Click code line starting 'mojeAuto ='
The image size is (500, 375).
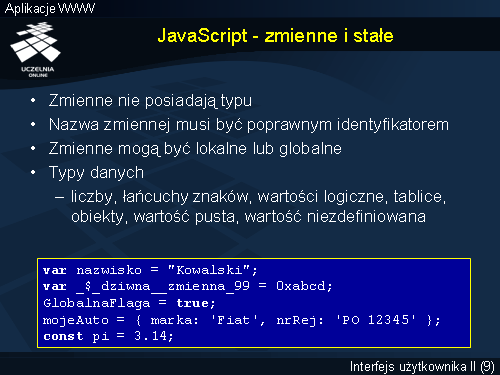(x=242, y=320)
